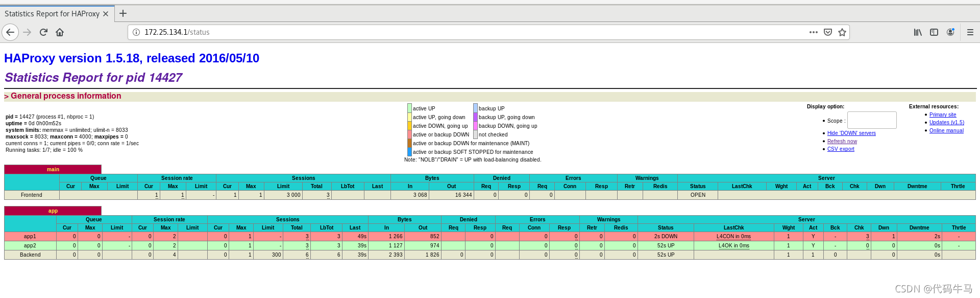Click the 'backup DOWN, going up' legend swatch
Screen dimensions: 980x298
click(475, 126)
